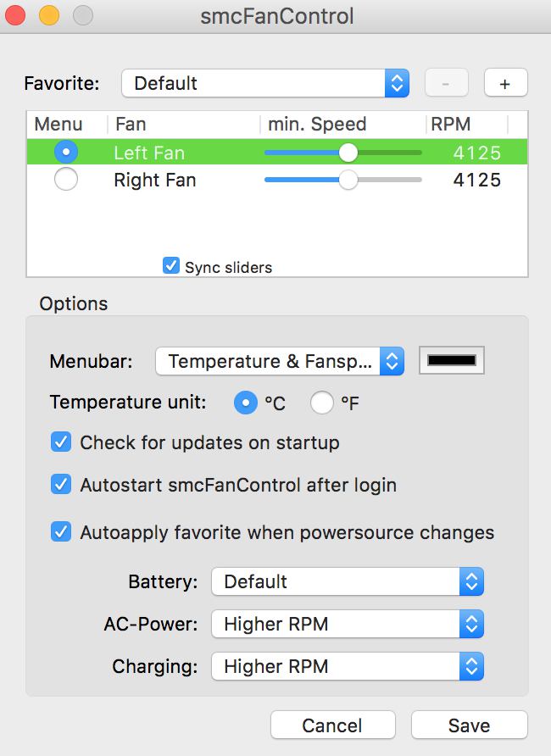This screenshot has height=756, width=551.
Task: Select Right Fan menu radio button
Action: click(65, 180)
